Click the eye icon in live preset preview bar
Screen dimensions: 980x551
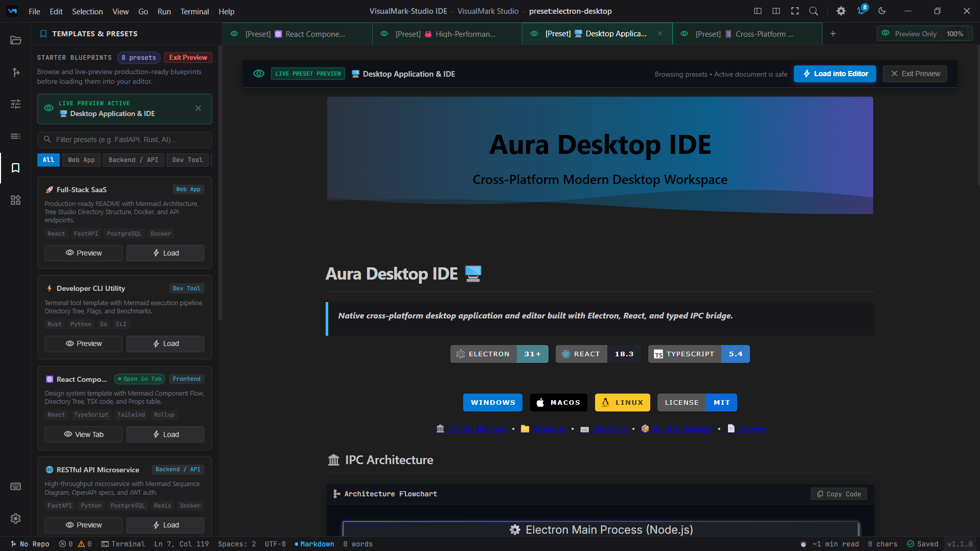click(x=259, y=74)
